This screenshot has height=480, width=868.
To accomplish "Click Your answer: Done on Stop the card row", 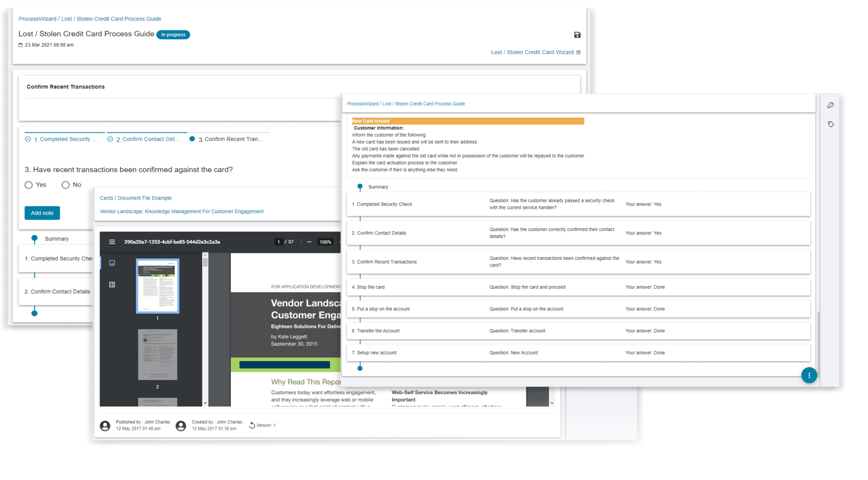I will pyautogui.click(x=645, y=287).
